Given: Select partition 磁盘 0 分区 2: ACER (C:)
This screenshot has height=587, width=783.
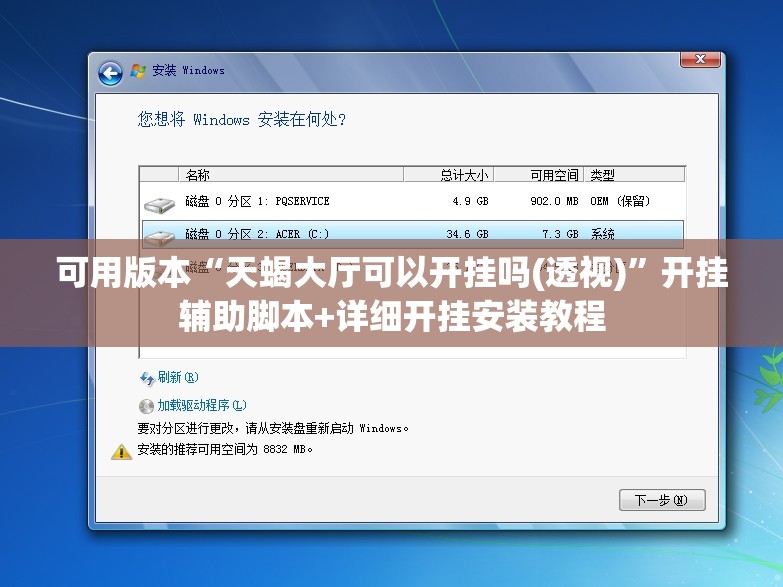Looking at the screenshot, I should (x=412, y=234).
